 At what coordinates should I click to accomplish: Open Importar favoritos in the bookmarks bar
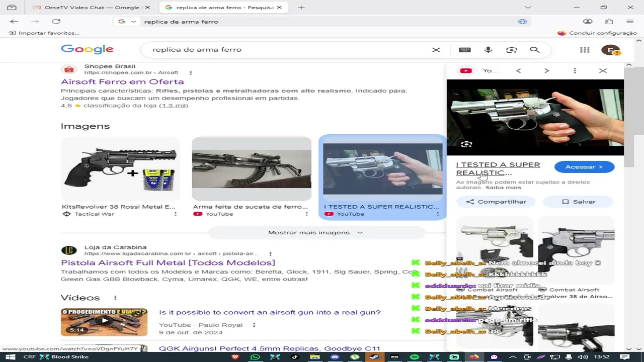[44, 33]
